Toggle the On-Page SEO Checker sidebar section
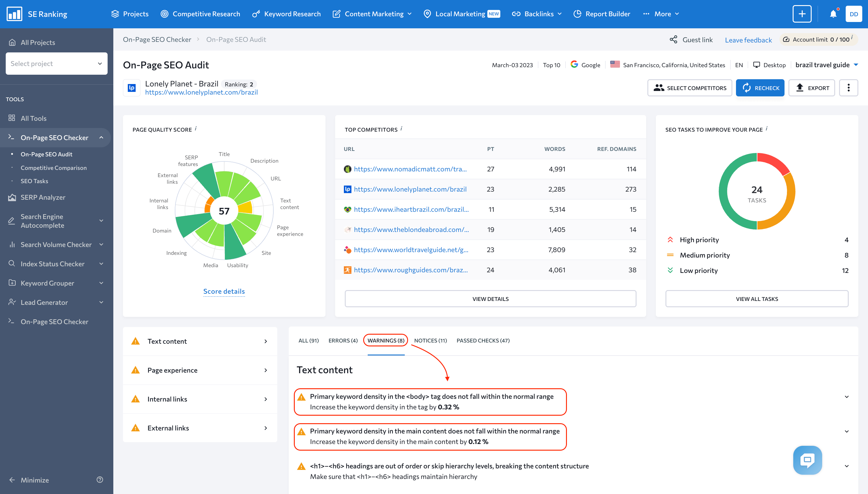This screenshot has width=868, height=494. tap(101, 137)
